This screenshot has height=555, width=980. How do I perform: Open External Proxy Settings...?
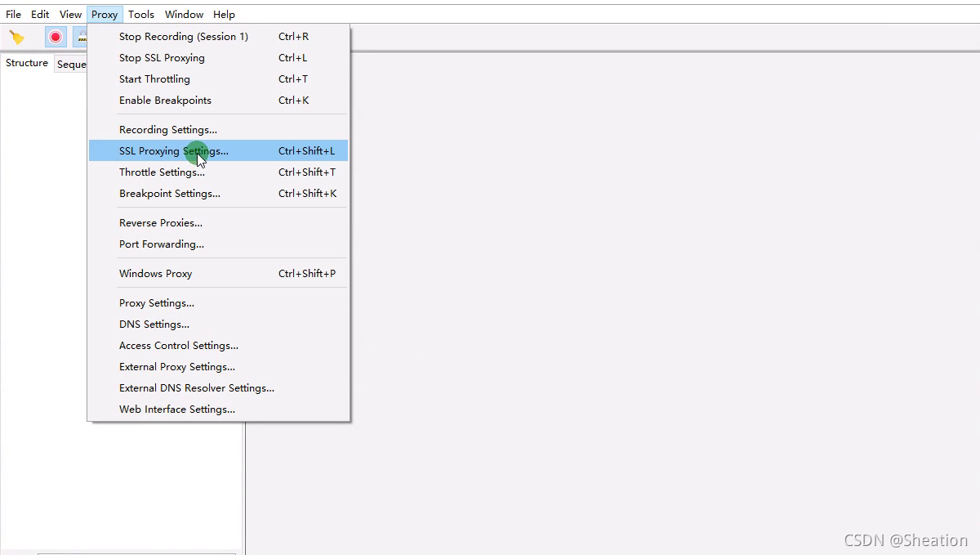pyautogui.click(x=219, y=367)
